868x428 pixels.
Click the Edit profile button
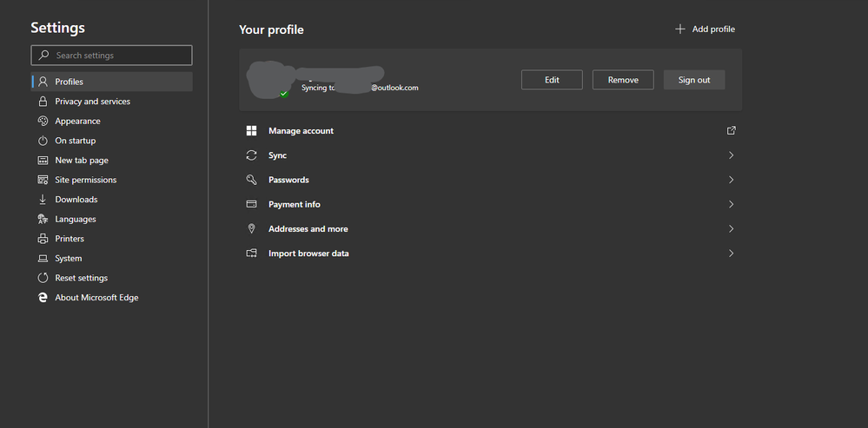552,80
